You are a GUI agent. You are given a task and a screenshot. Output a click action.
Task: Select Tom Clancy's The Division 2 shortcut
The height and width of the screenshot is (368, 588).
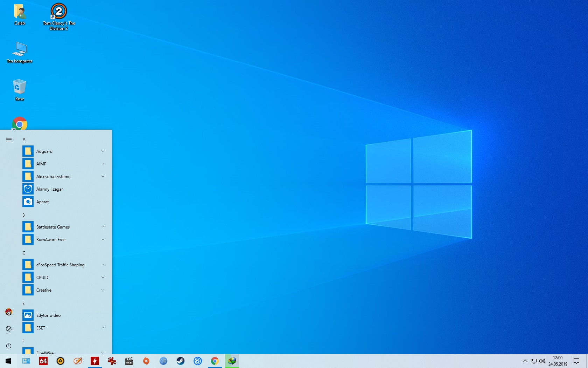click(59, 17)
